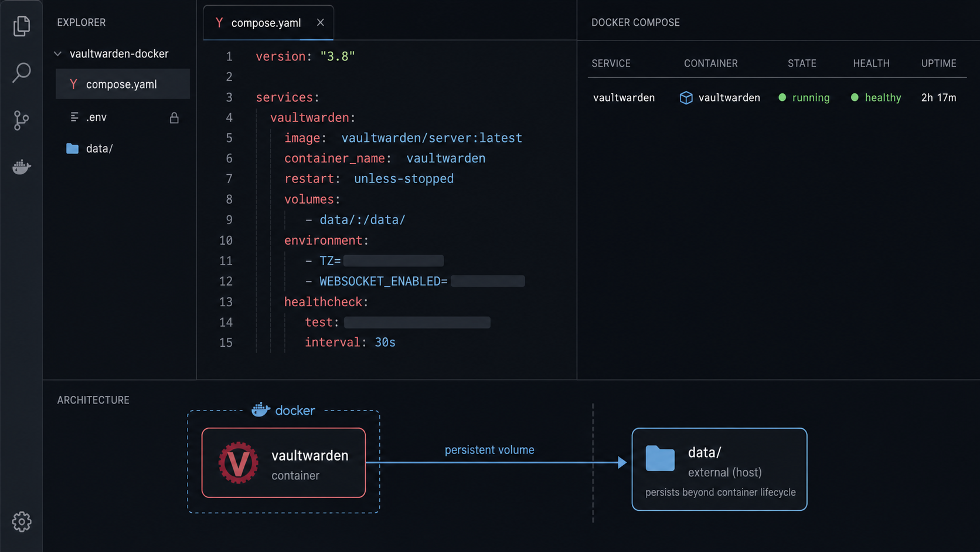This screenshot has height=552, width=980.
Task: Click the vaultwarden container box in diagram
Action: 284,463
